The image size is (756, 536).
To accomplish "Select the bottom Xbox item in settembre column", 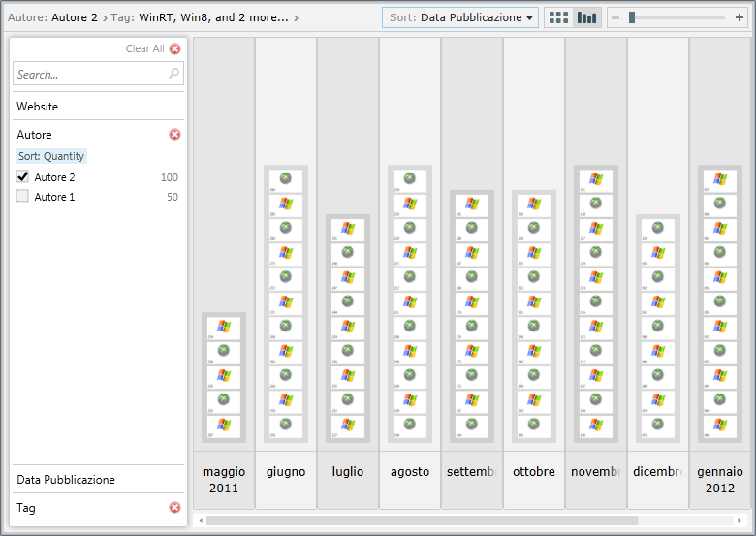I will (x=472, y=426).
